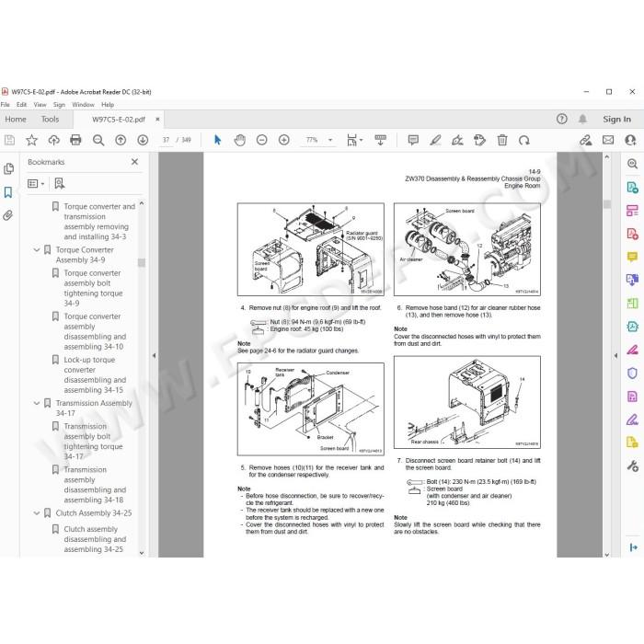Click the Sign In button
The width and height of the screenshot is (644, 644).
point(617,119)
